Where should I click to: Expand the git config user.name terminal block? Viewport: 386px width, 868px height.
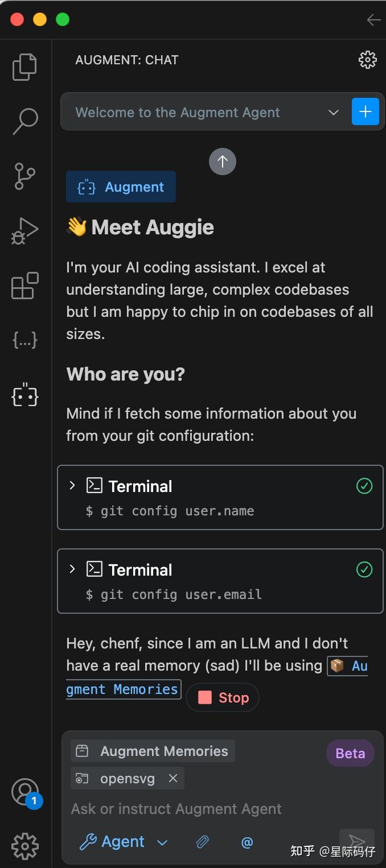pyautogui.click(x=72, y=486)
